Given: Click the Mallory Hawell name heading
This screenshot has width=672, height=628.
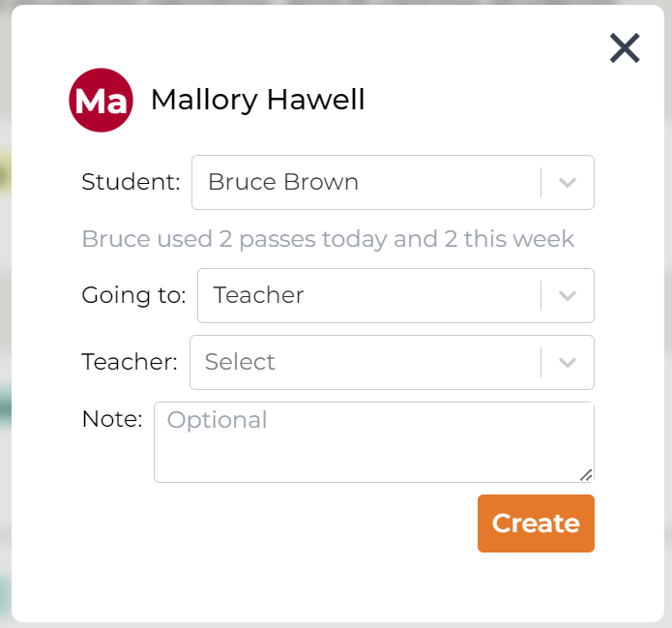Looking at the screenshot, I should (258, 100).
